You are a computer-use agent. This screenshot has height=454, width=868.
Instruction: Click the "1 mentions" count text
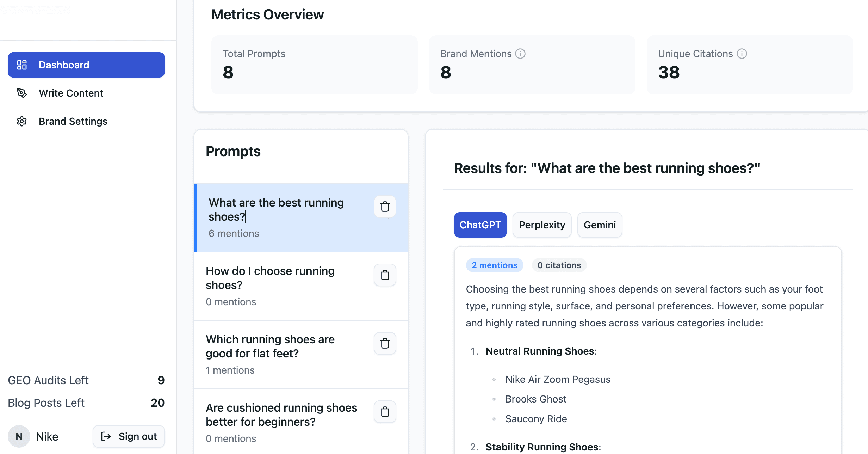pyautogui.click(x=230, y=370)
